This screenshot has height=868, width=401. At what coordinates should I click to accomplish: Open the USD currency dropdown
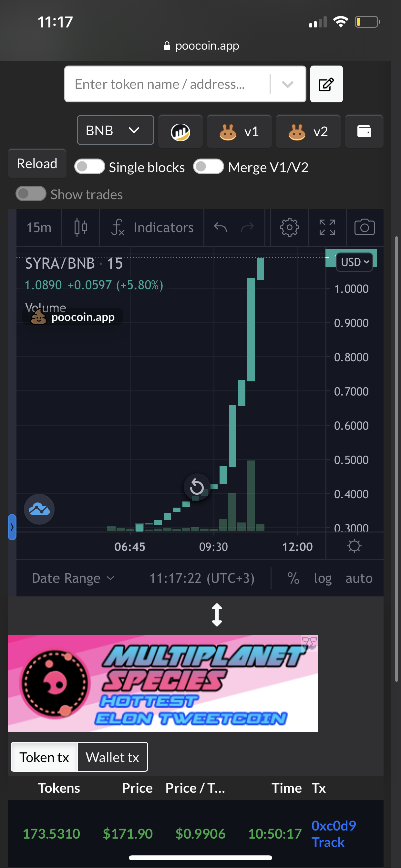click(x=355, y=262)
